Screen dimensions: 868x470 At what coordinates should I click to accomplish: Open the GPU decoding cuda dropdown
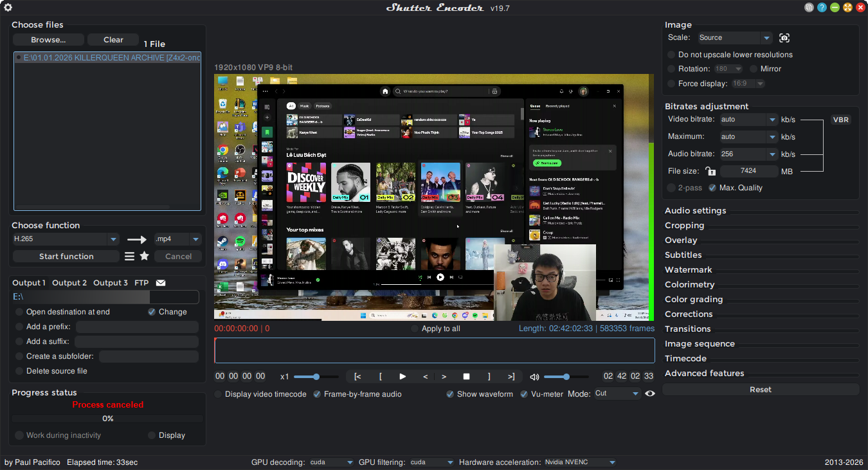pos(331,462)
